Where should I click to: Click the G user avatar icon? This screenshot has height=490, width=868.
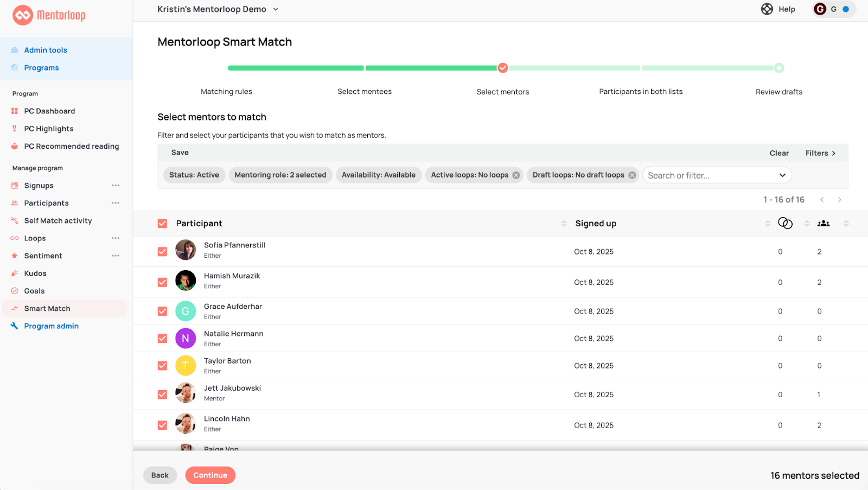point(820,9)
